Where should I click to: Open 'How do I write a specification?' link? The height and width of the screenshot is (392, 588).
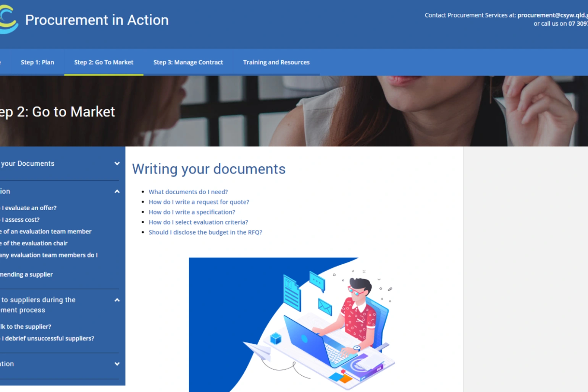[192, 212]
